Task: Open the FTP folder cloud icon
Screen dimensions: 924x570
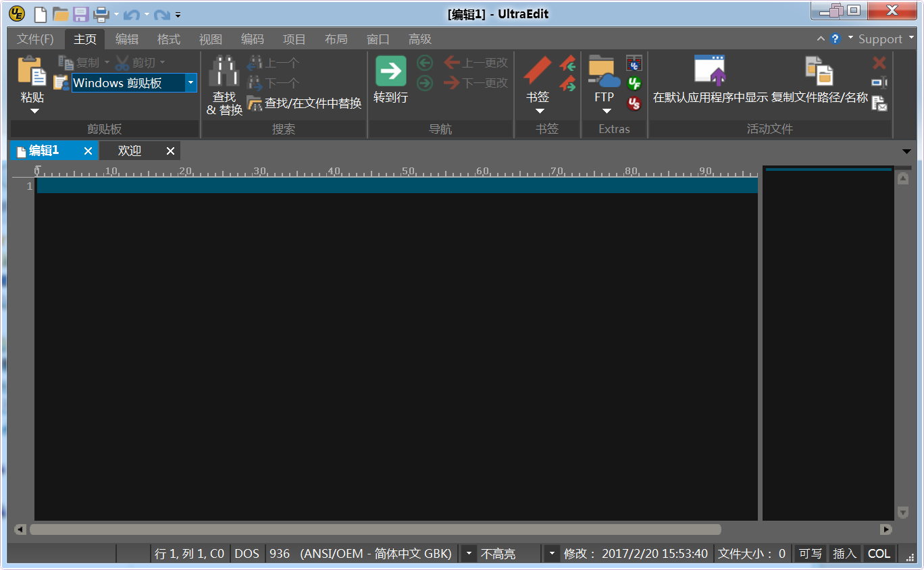Action: 604,71
